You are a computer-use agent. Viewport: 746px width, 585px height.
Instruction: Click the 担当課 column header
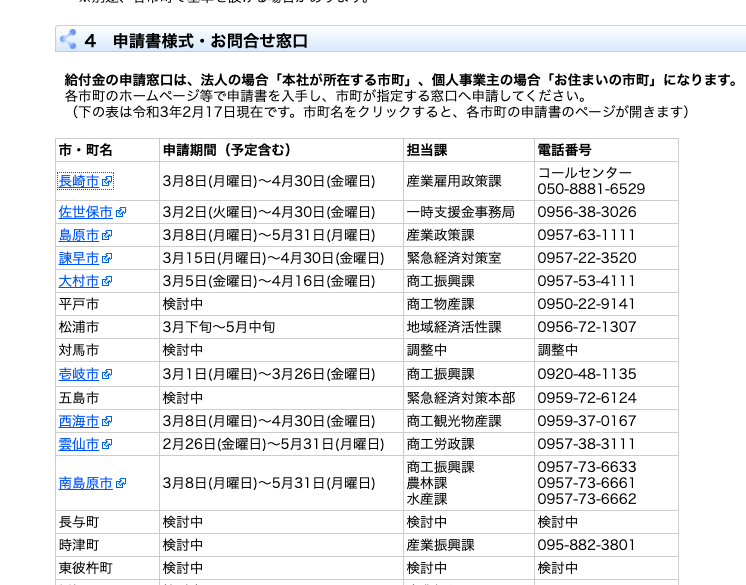pyautogui.click(x=427, y=150)
